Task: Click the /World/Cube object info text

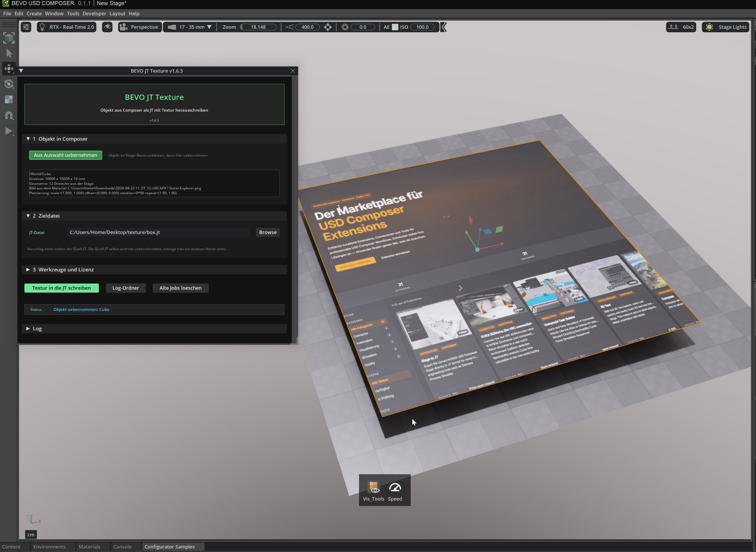Action: 40,174
